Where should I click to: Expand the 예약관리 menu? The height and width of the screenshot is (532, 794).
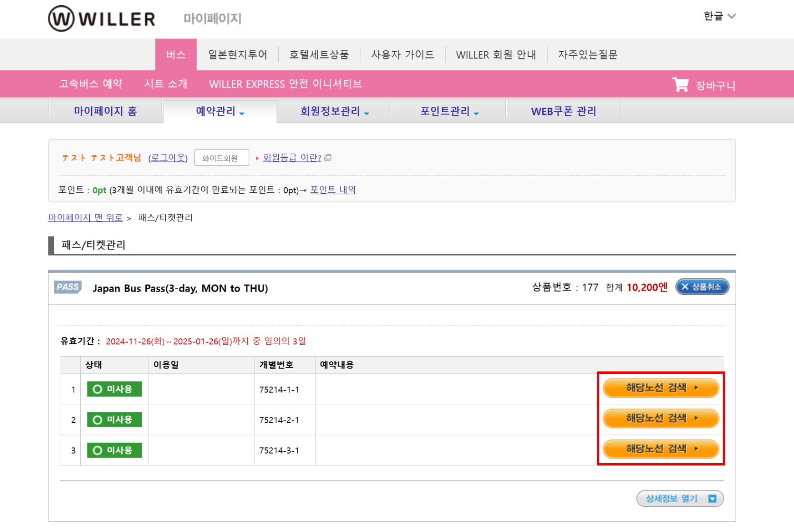(220, 111)
